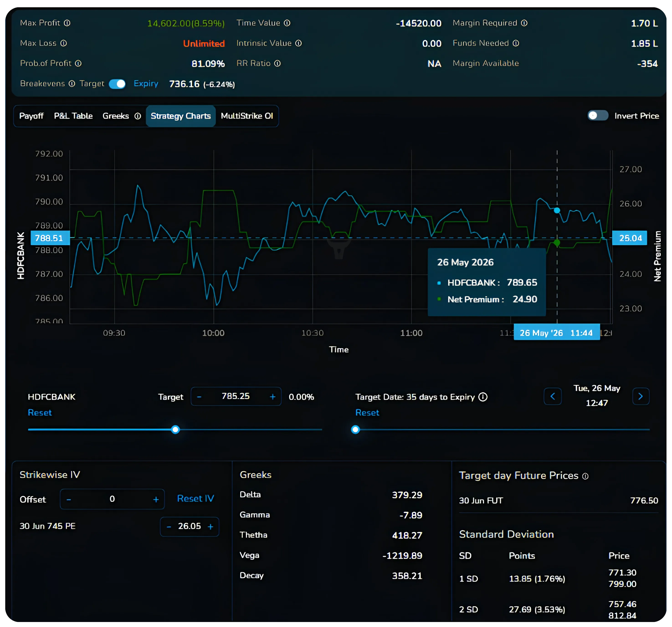Click the Reset IV link
The width and height of the screenshot is (672, 627).
click(x=196, y=499)
